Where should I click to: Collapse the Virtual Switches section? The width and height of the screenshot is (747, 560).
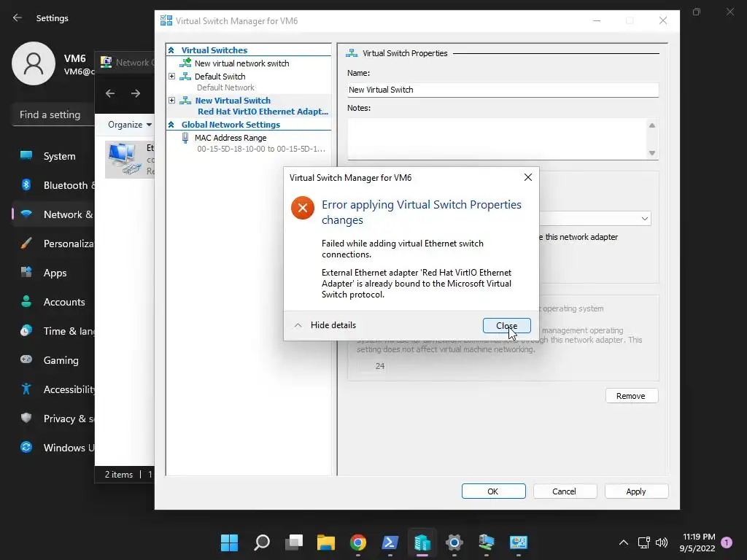point(171,50)
